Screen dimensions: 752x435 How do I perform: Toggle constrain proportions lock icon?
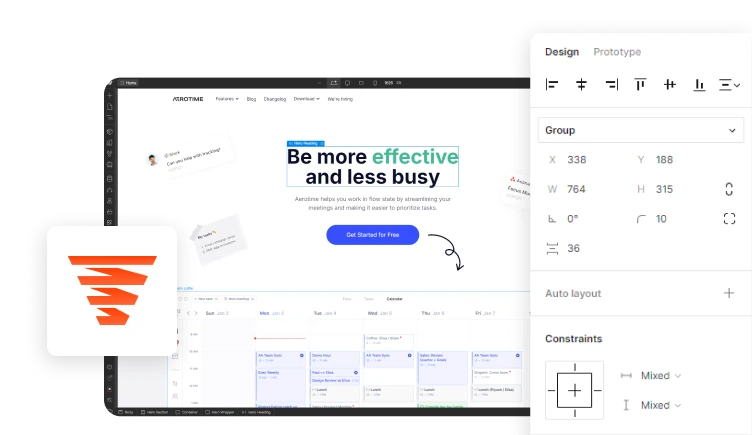point(729,189)
